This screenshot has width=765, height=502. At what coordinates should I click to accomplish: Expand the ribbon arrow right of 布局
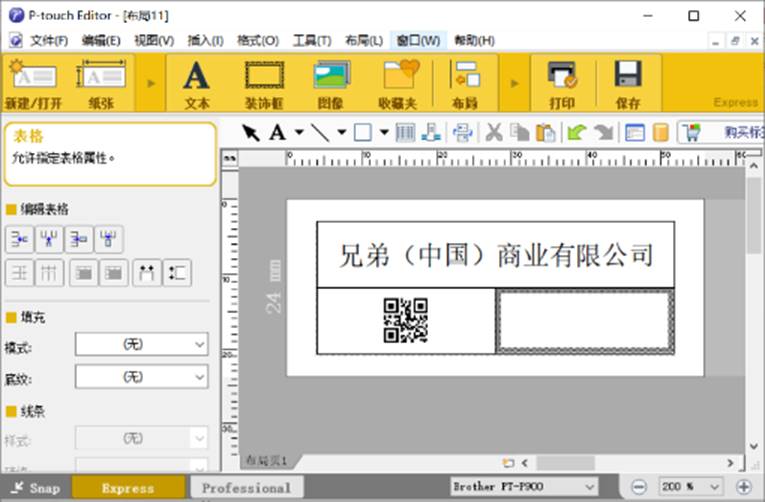[514, 83]
